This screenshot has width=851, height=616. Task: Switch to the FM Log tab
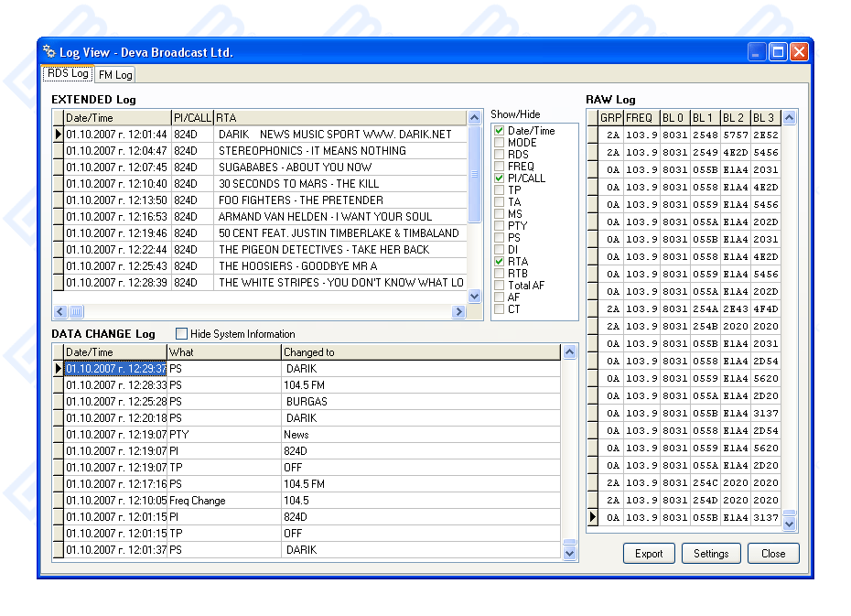[115, 75]
